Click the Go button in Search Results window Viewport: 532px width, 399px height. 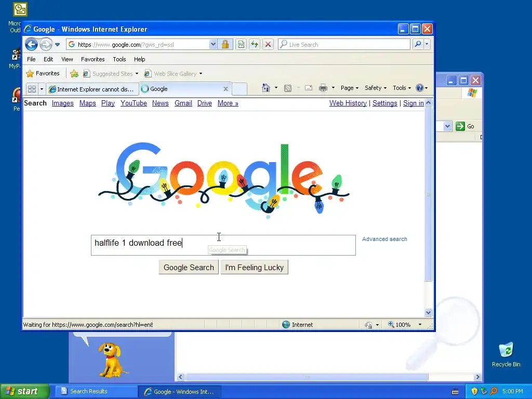click(465, 126)
